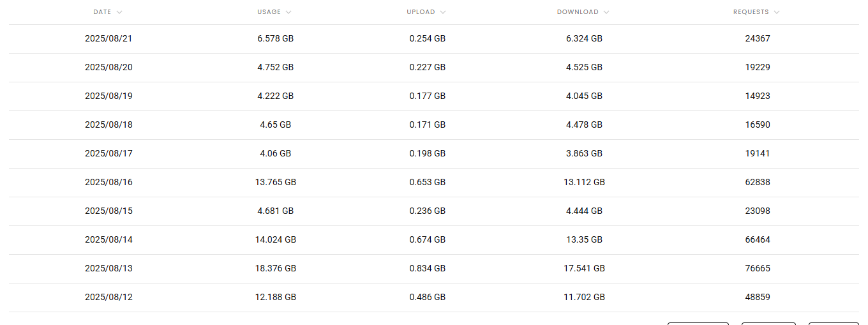Image resolution: width=868 pixels, height=325 pixels.
Task: Click the 2025/08/12 date entry
Action: pyautogui.click(x=108, y=297)
